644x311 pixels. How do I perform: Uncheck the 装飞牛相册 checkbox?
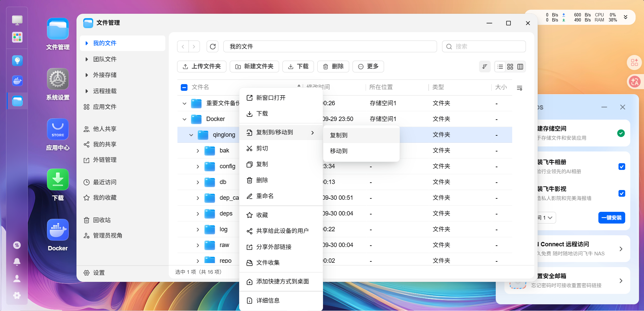click(x=622, y=167)
